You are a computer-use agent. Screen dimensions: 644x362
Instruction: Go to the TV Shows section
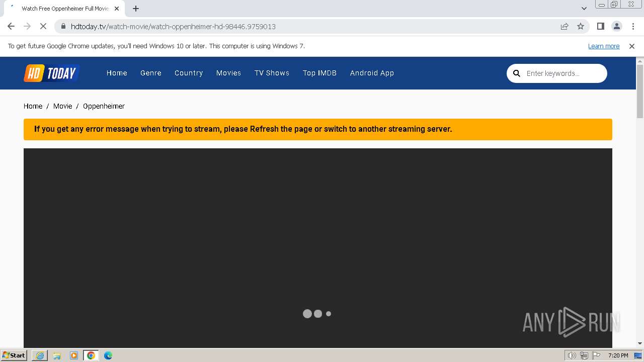point(272,73)
